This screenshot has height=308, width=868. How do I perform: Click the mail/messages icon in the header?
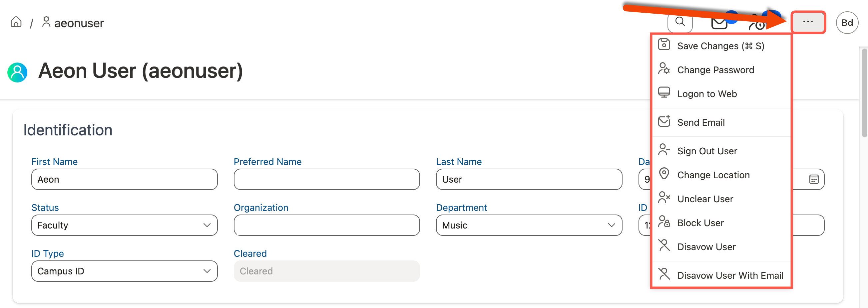click(719, 23)
